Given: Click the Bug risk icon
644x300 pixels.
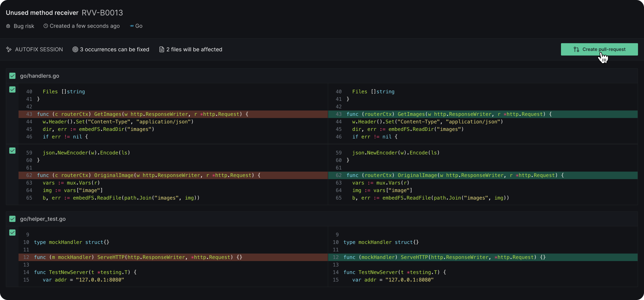Looking at the screenshot, I should (8, 26).
